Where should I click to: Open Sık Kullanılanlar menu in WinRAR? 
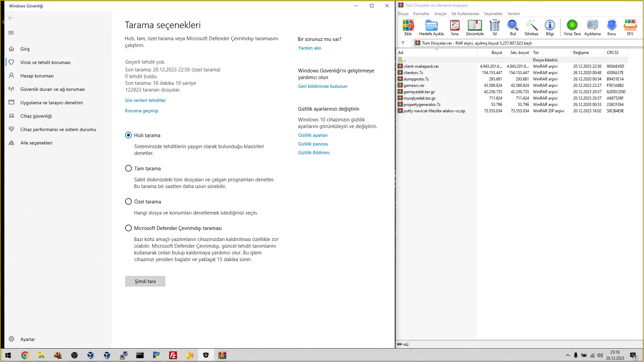(x=465, y=14)
